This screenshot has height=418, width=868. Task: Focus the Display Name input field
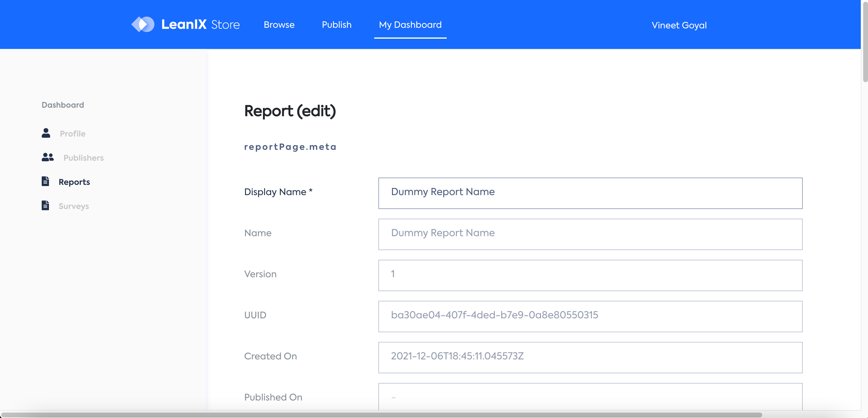(x=590, y=193)
